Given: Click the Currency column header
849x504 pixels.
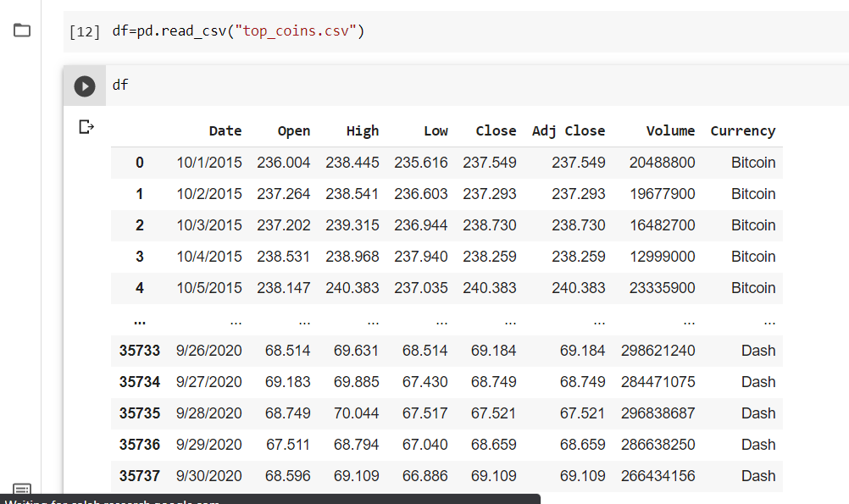Looking at the screenshot, I should 743,130.
